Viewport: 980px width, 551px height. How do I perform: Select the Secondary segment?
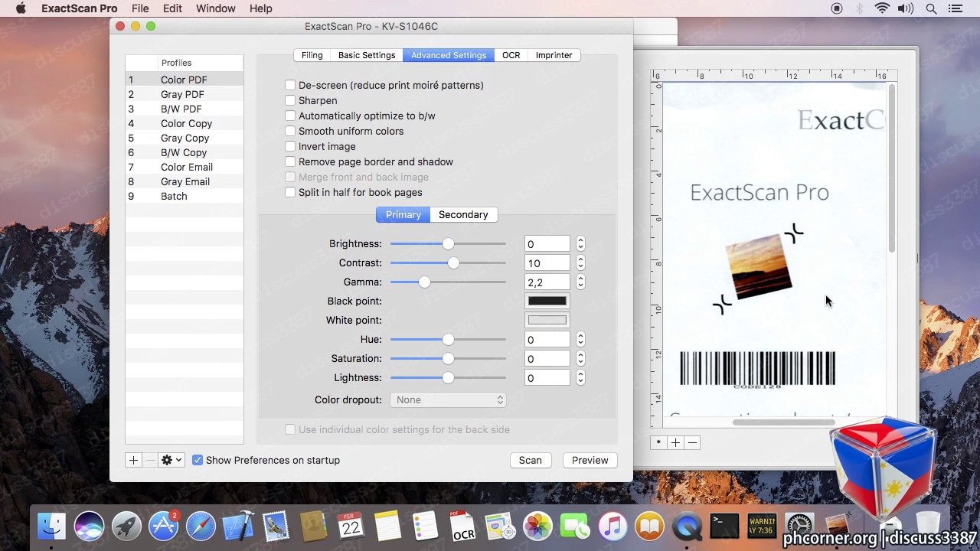(x=463, y=214)
